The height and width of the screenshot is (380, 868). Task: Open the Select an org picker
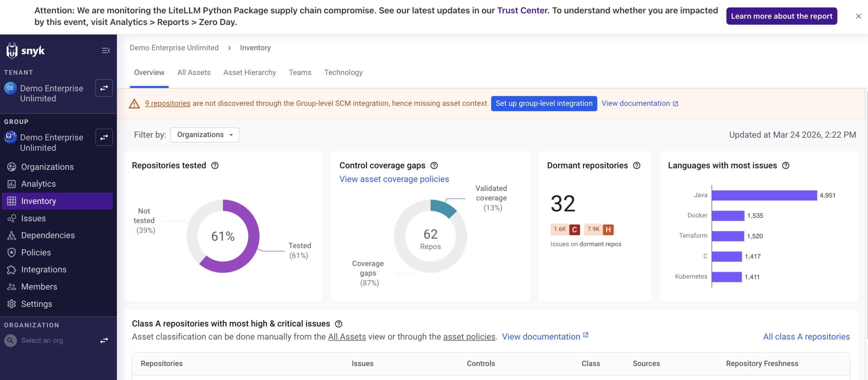tap(42, 340)
